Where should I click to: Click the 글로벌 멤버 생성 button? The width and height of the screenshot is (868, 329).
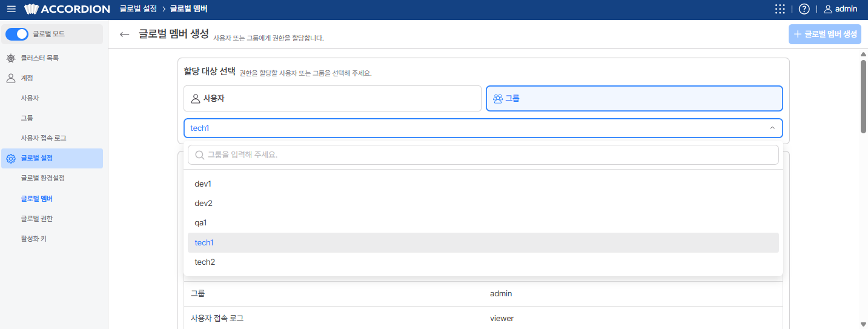point(824,34)
